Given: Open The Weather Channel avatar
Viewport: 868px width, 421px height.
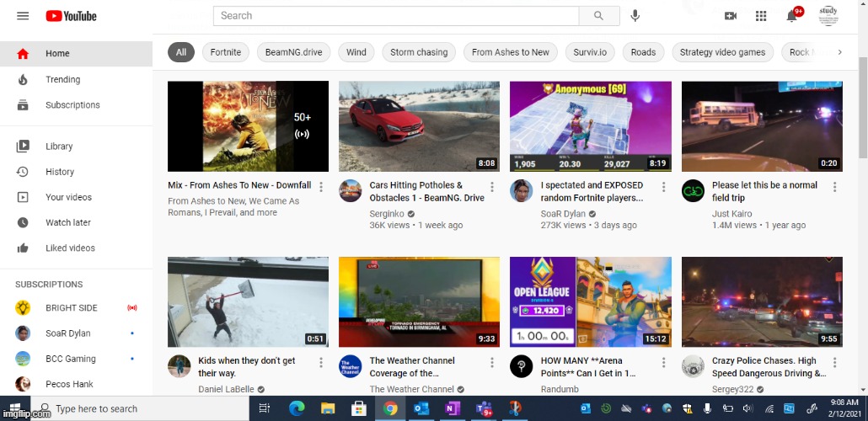Looking at the screenshot, I should [x=351, y=366].
